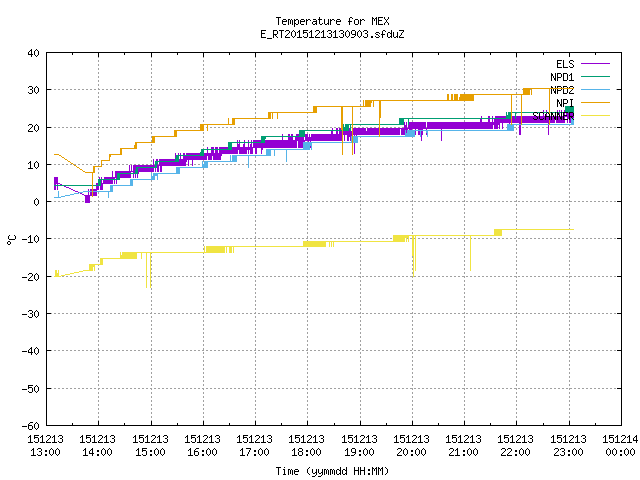Click the x-axis tick 151213 15:00
This screenshot has width=640, height=480.
click(150, 446)
